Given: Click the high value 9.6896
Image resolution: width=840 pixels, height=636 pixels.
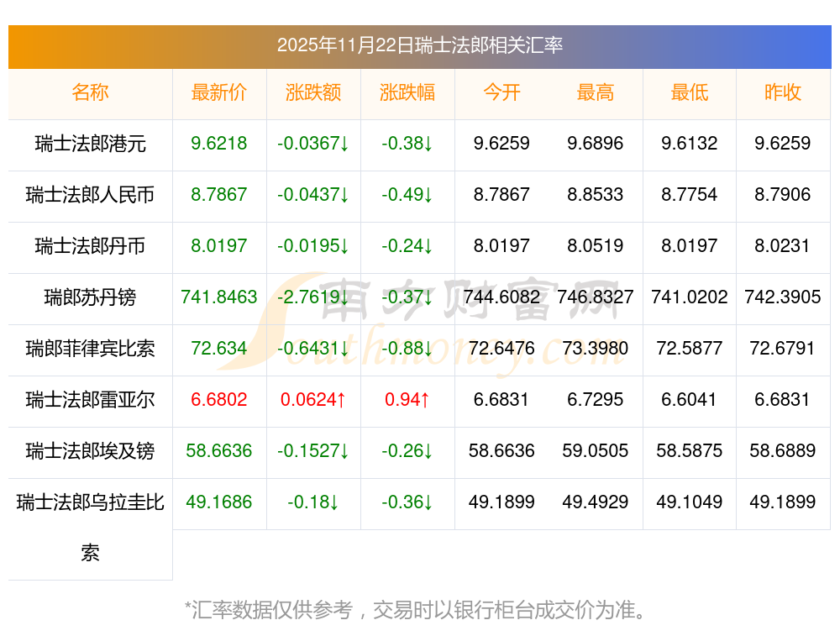Looking at the screenshot, I should coord(596,143).
